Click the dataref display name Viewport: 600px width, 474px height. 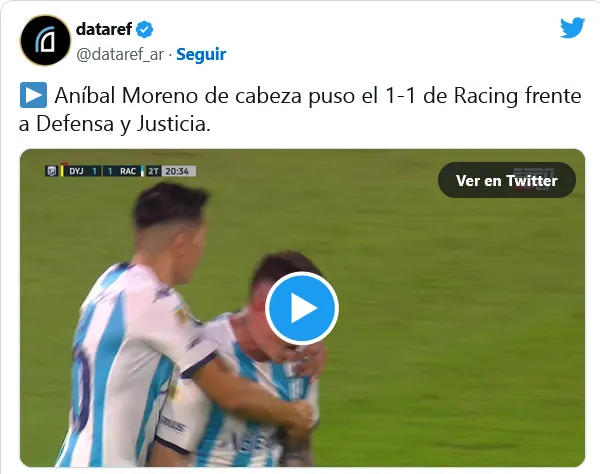(104, 29)
